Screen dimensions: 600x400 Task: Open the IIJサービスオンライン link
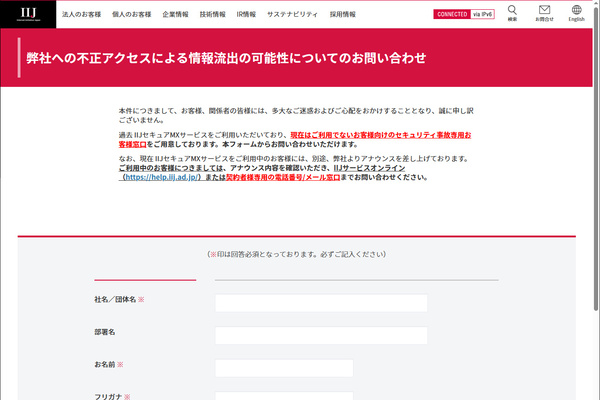(x=369, y=168)
